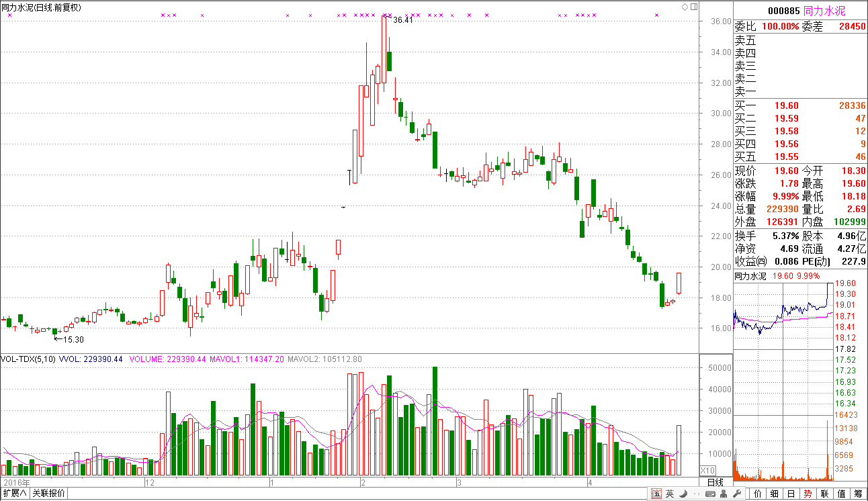Click the 涨幅 value 9.99%

point(786,196)
